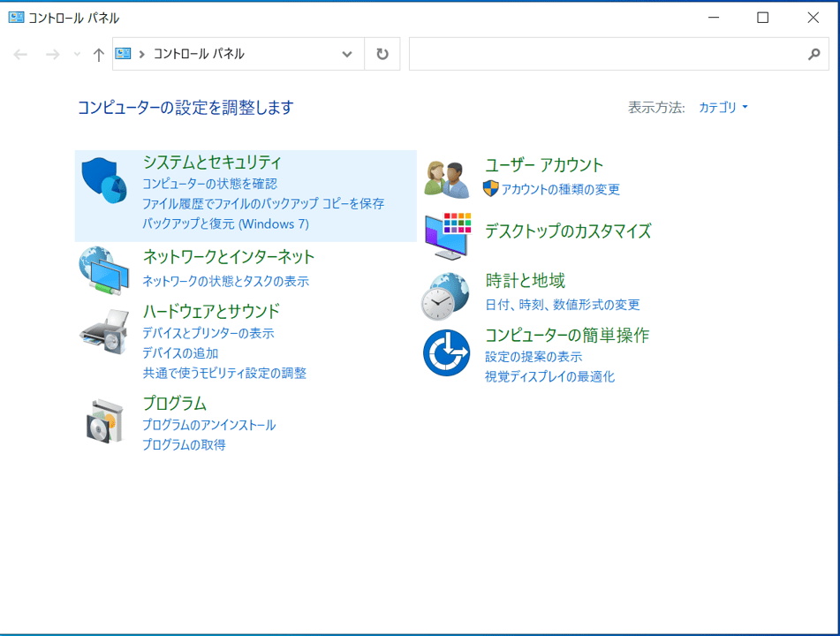The height and width of the screenshot is (636, 840).
Task: Minimize the Control Panel window
Action: [714, 18]
